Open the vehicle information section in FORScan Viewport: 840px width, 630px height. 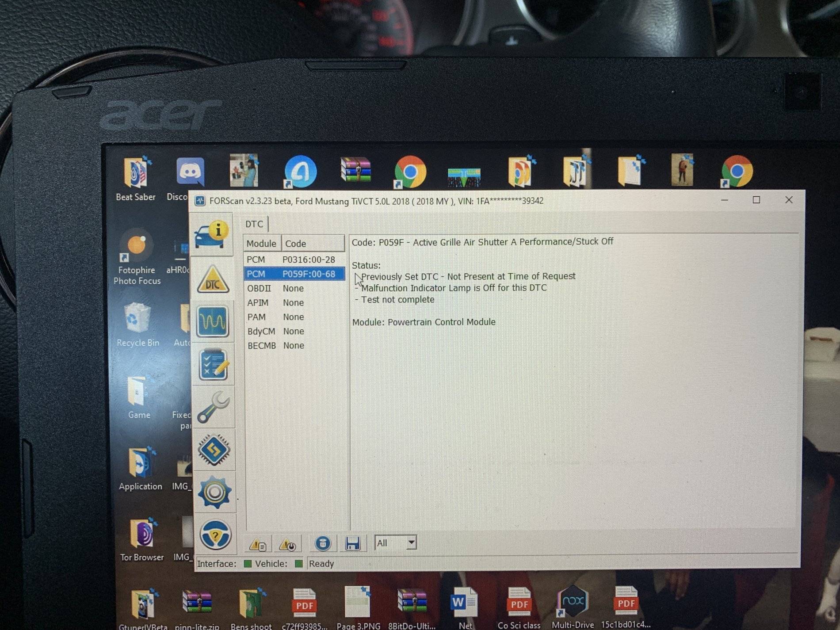pyautogui.click(x=212, y=235)
